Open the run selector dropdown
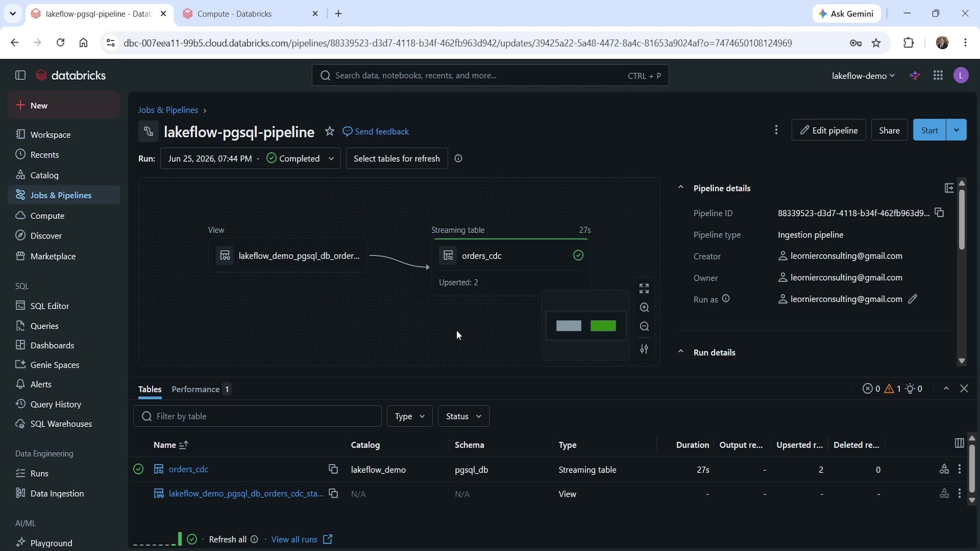 tap(250, 159)
